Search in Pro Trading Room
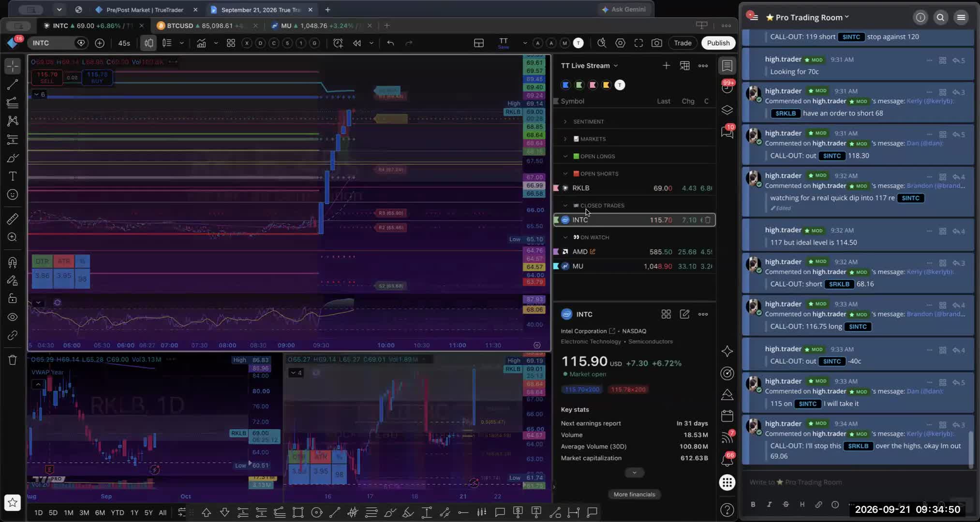 [940, 17]
